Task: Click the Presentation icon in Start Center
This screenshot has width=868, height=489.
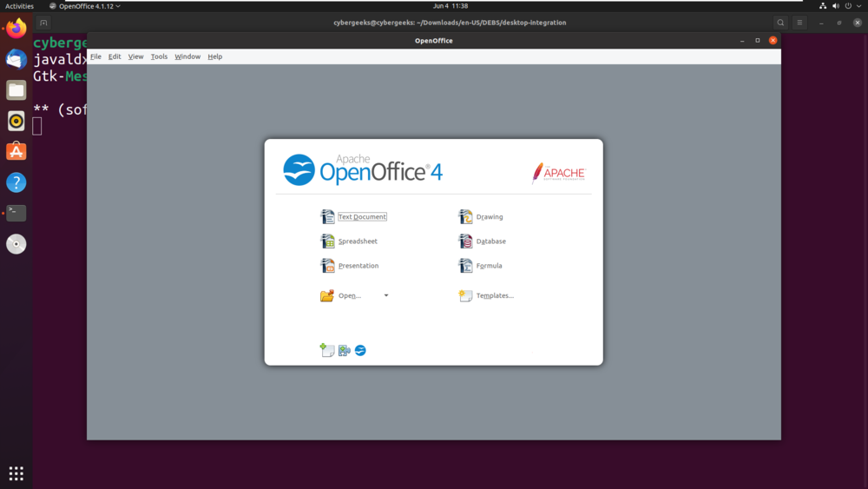Action: 327,265
